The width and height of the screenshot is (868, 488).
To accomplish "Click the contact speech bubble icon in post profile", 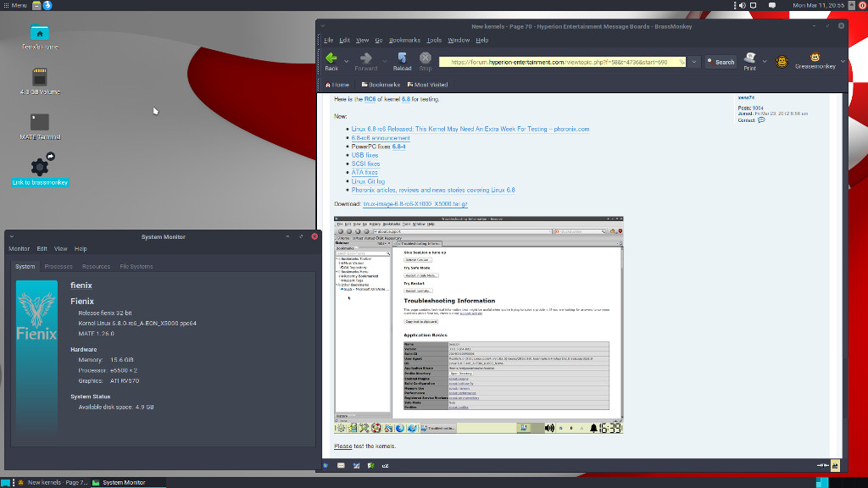I will [762, 120].
